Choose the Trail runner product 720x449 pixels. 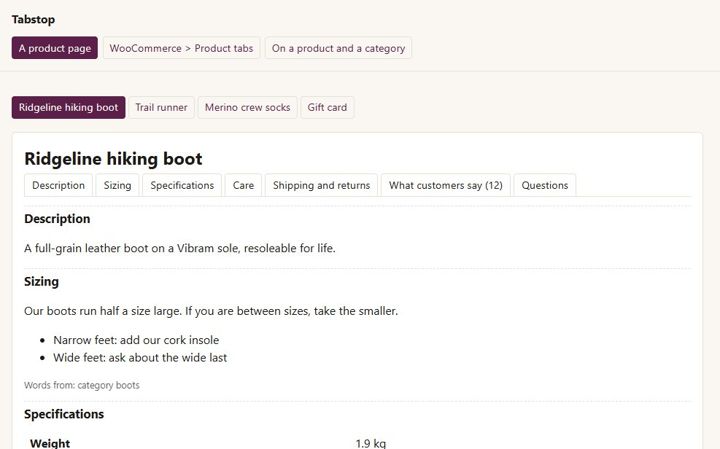[161, 107]
